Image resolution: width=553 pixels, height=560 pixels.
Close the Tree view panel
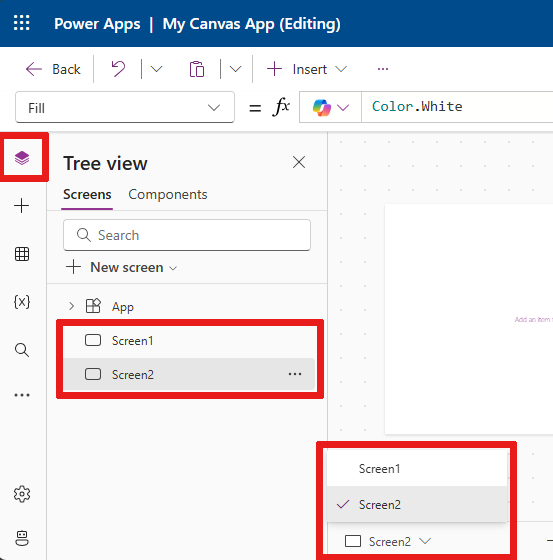[x=299, y=162]
